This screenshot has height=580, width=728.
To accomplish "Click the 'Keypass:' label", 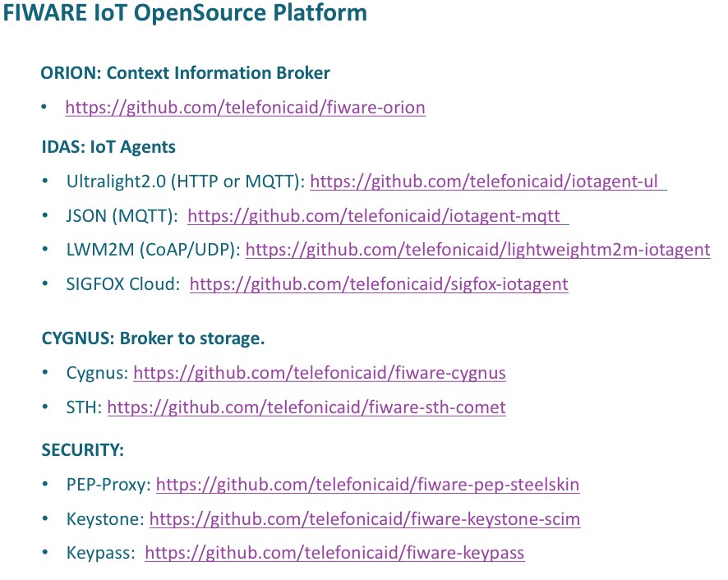I will point(101,553).
